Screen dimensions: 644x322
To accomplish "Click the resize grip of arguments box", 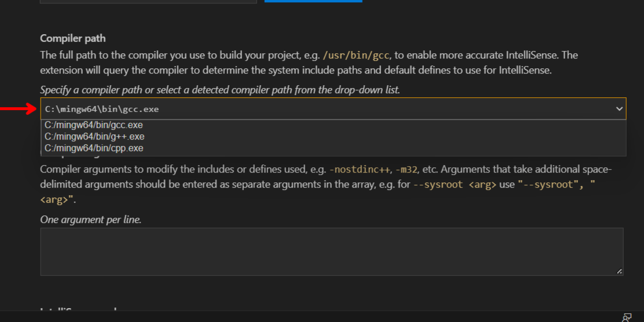I will point(619,271).
